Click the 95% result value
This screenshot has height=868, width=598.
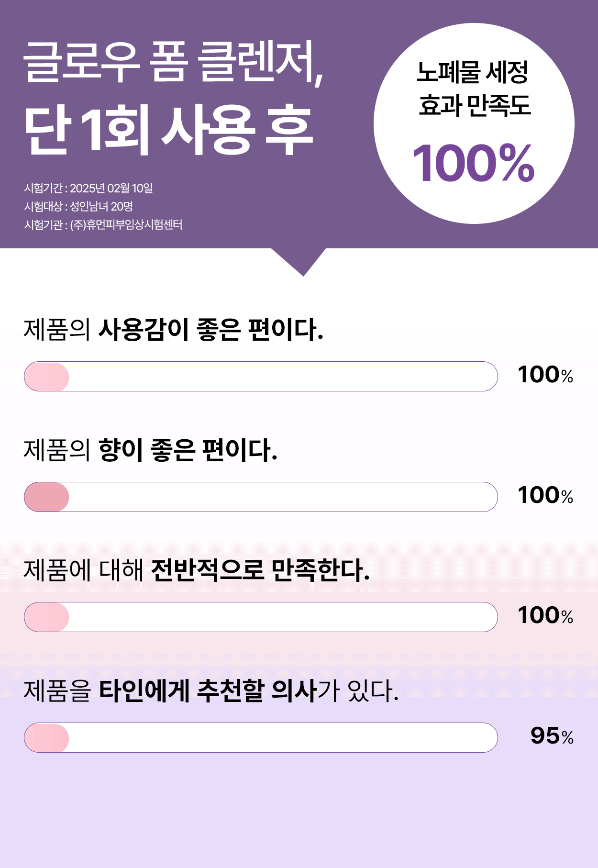pos(552,736)
